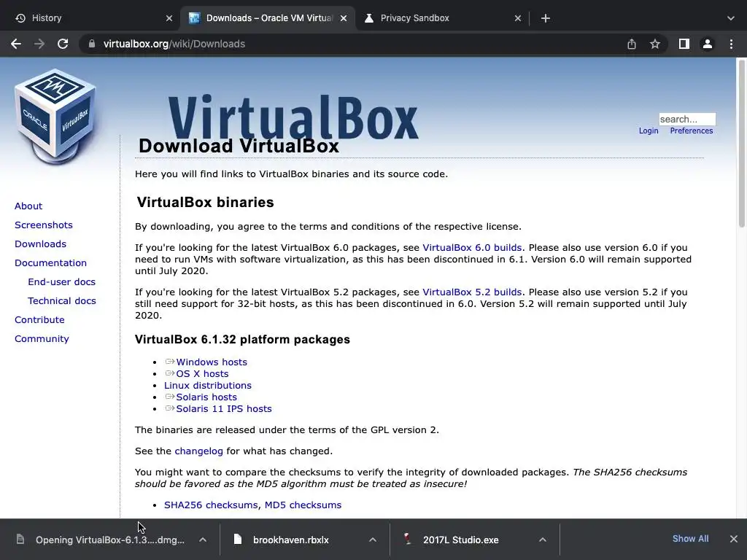The width and height of the screenshot is (747, 560).
Task: Select the Downloads – Oracle VM VirtualBox tab
Action: point(269,18)
